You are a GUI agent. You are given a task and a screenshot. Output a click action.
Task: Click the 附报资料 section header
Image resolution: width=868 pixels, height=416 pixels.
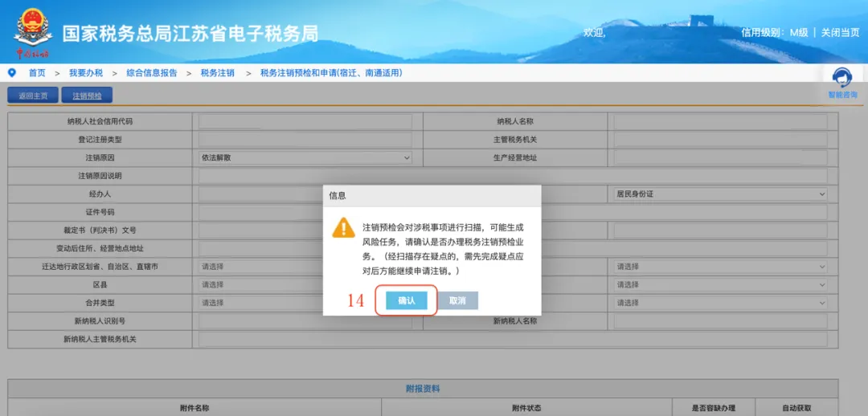(423, 389)
